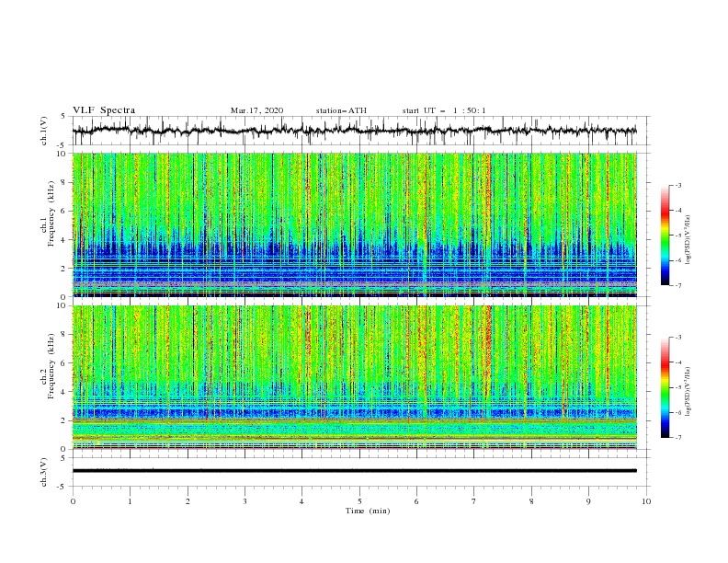This screenshot has height=563, width=728.
Task: Click the "station=ATH" label
Action: tap(341, 110)
